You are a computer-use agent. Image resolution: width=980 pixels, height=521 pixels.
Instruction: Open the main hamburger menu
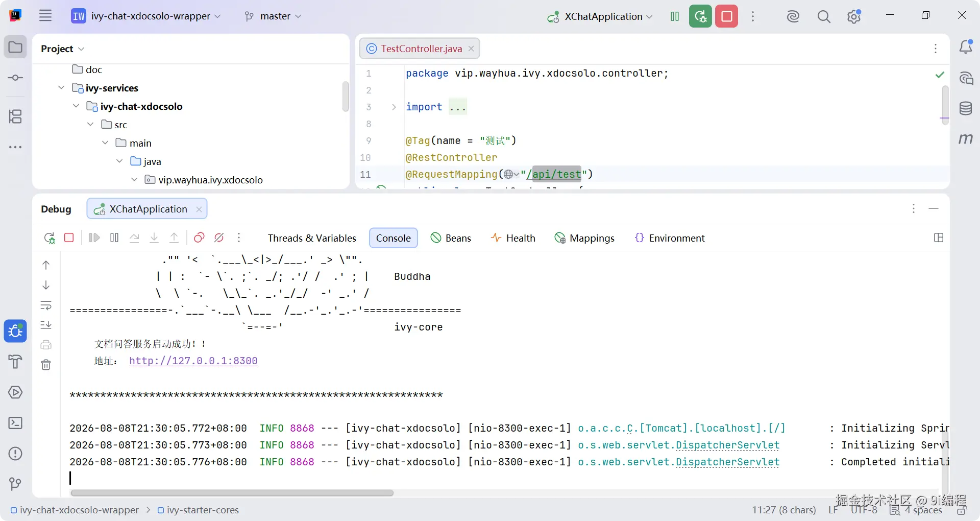[x=45, y=16]
